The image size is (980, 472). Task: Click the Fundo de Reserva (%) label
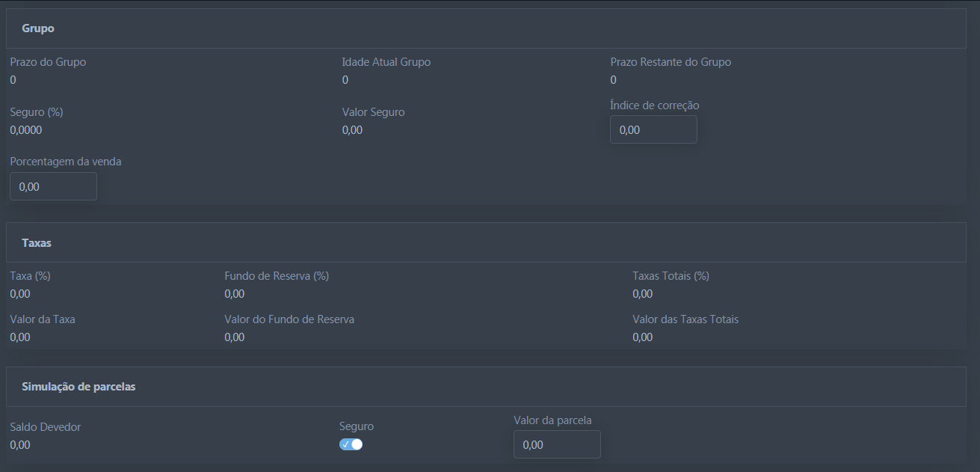[277, 276]
